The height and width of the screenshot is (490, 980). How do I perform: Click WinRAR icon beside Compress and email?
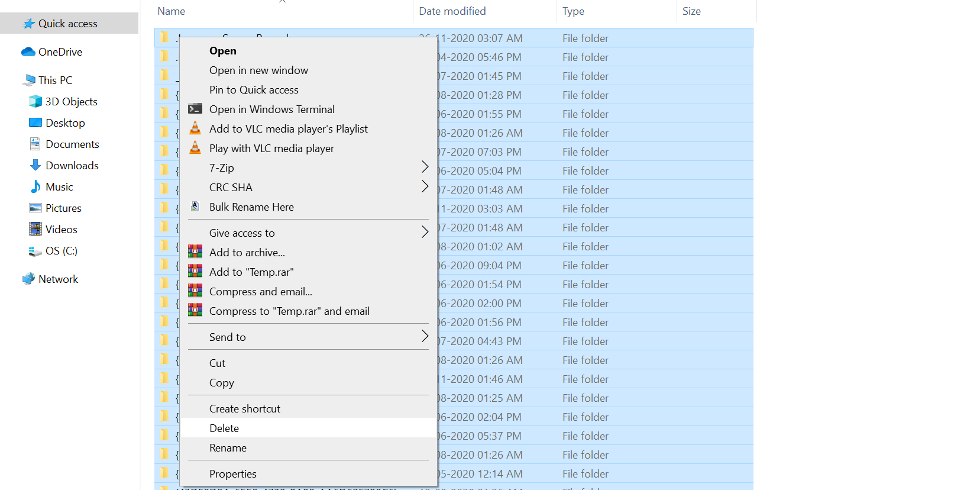[x=195, y=291]
